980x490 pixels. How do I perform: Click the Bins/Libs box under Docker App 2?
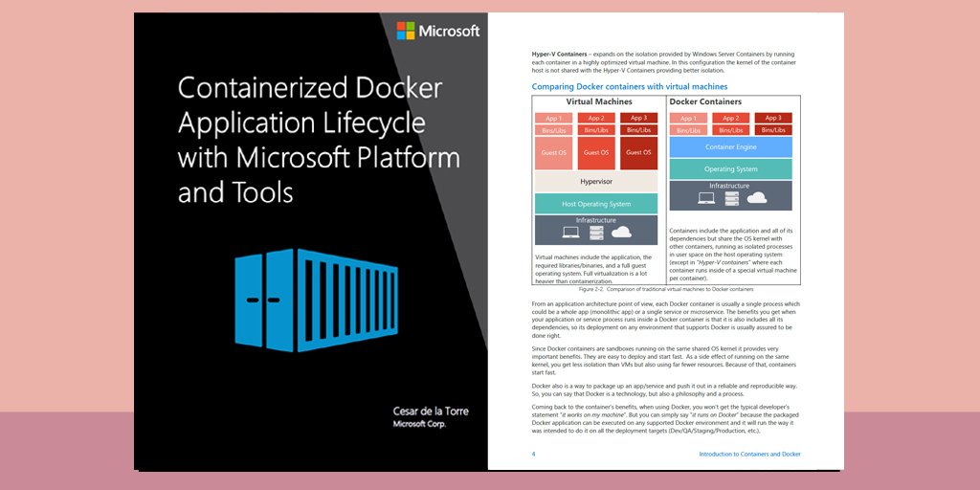[730, 130]
